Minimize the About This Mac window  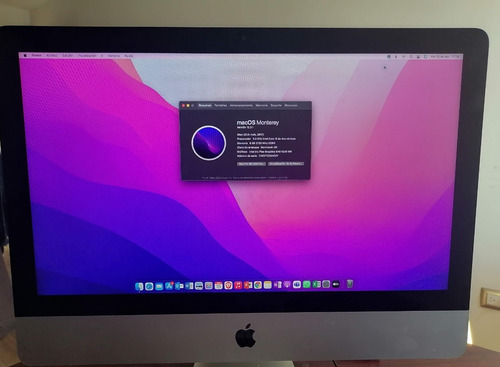188,106
